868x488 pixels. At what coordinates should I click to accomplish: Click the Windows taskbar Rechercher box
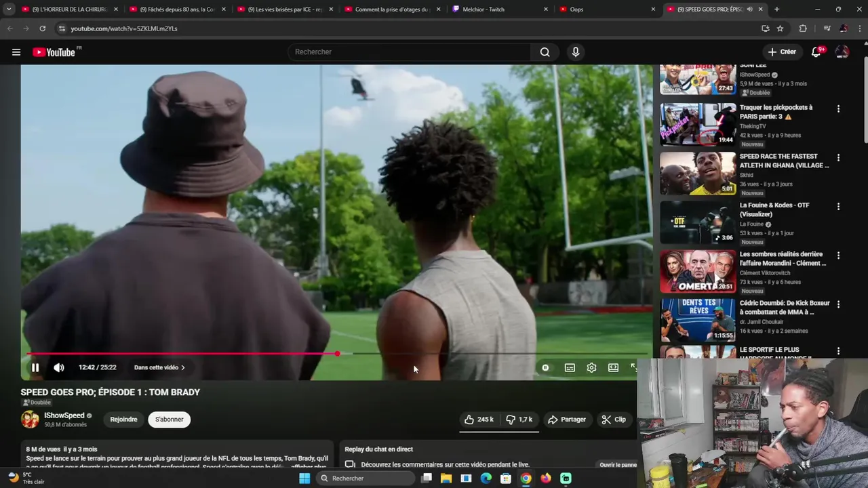point(366,479)
